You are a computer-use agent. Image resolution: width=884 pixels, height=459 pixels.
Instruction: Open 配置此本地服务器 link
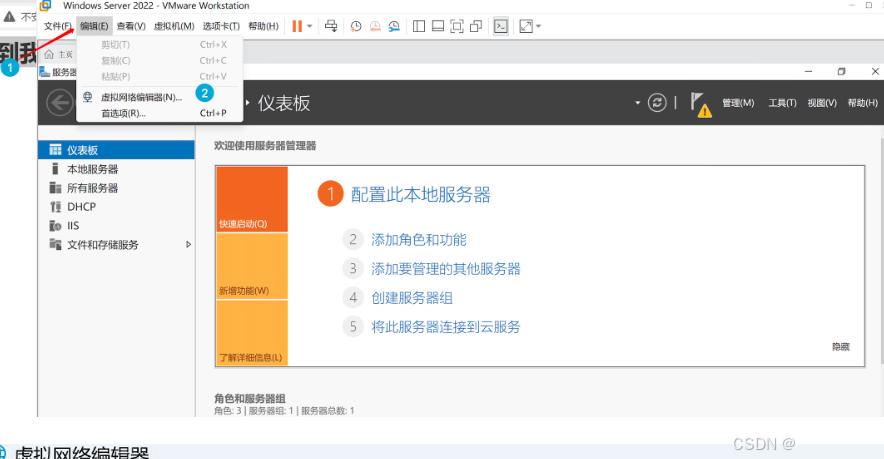[x=421, y=195]
